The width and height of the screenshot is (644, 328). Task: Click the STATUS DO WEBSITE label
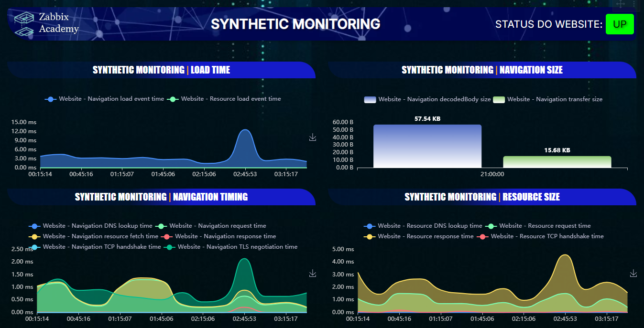pyautogui.click(x=549, y=24)
